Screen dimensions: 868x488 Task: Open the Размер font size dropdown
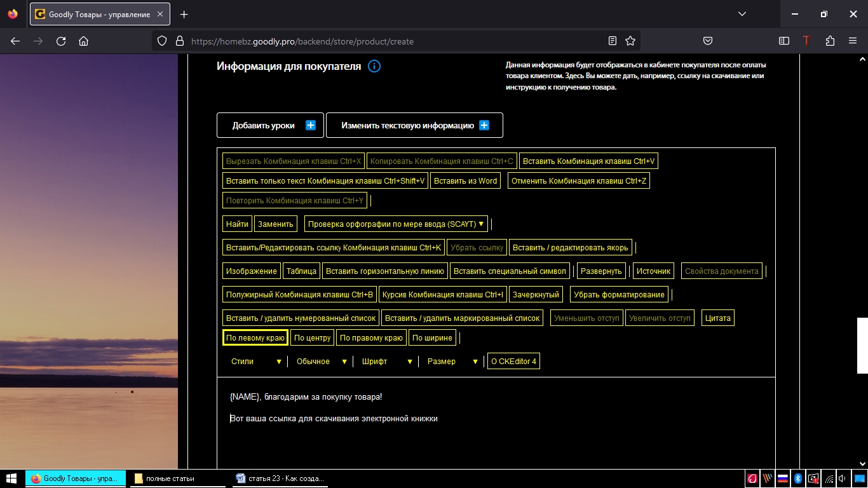point(452,362)
